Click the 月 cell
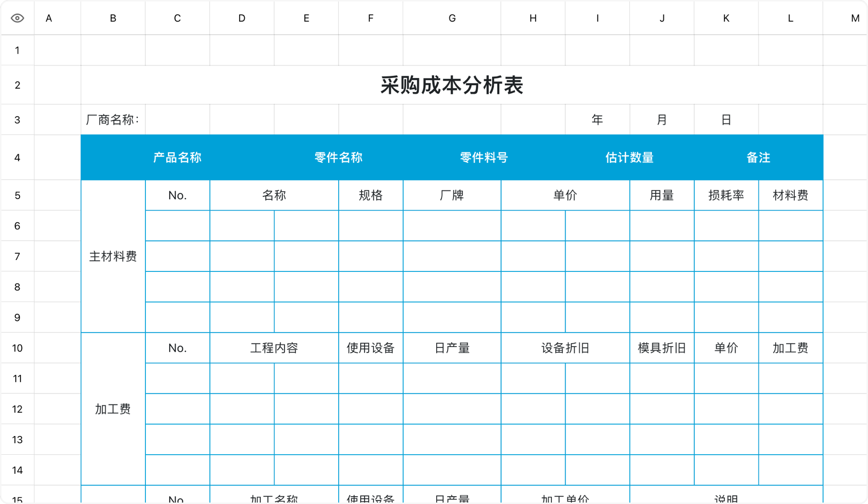The height and width of the screenshot is (504, 868). coord(662,120)
